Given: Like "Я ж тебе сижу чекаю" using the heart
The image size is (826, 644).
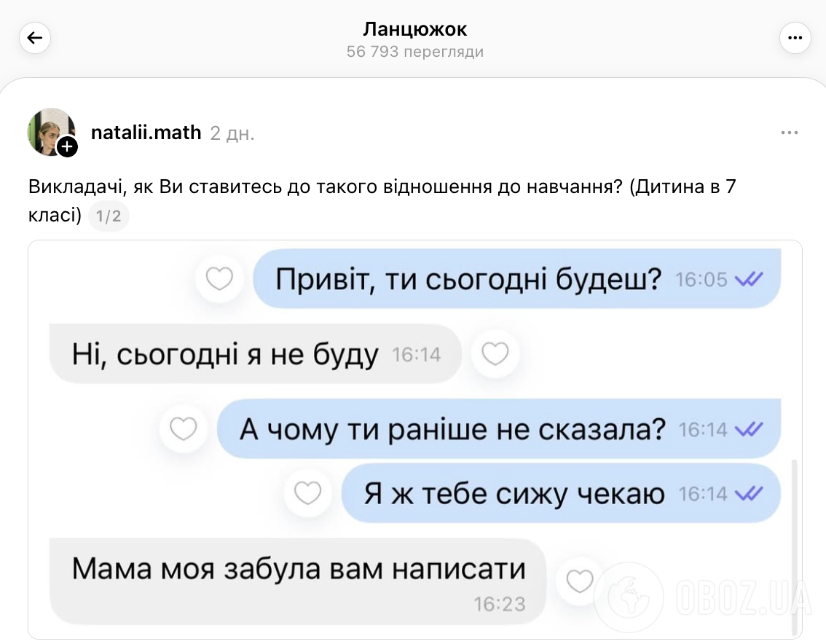Looking at the screenshot, I should pos(308,492).
